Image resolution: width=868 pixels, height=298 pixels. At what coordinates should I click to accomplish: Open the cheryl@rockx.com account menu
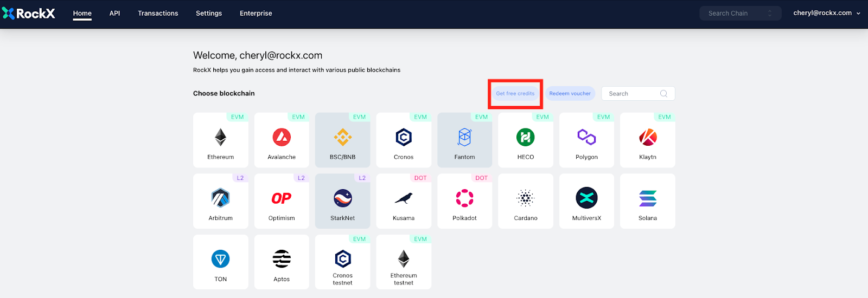tap(827, 13)
